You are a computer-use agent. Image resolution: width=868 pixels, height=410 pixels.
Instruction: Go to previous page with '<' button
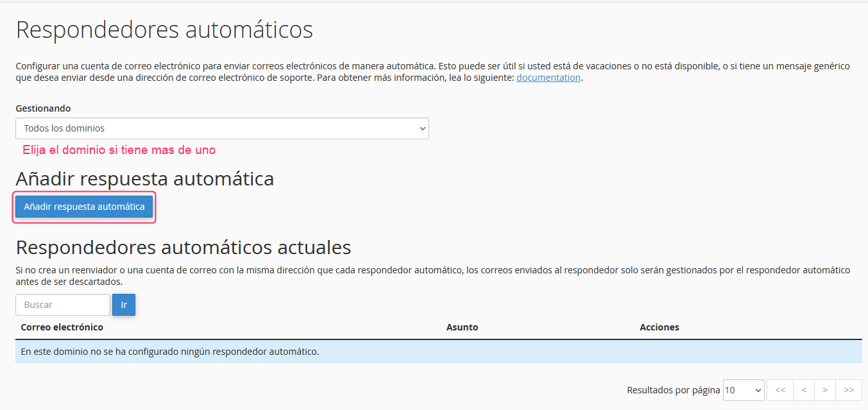pyautogui.click(x=804, y=389)
